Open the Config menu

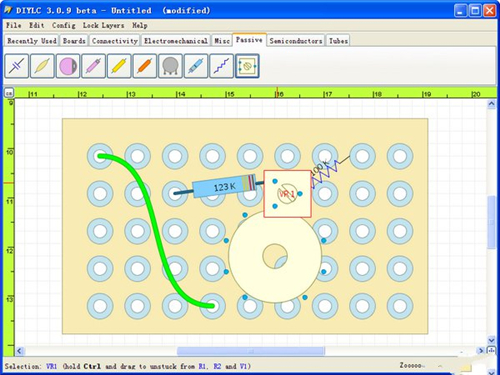[x=64, y=25]
